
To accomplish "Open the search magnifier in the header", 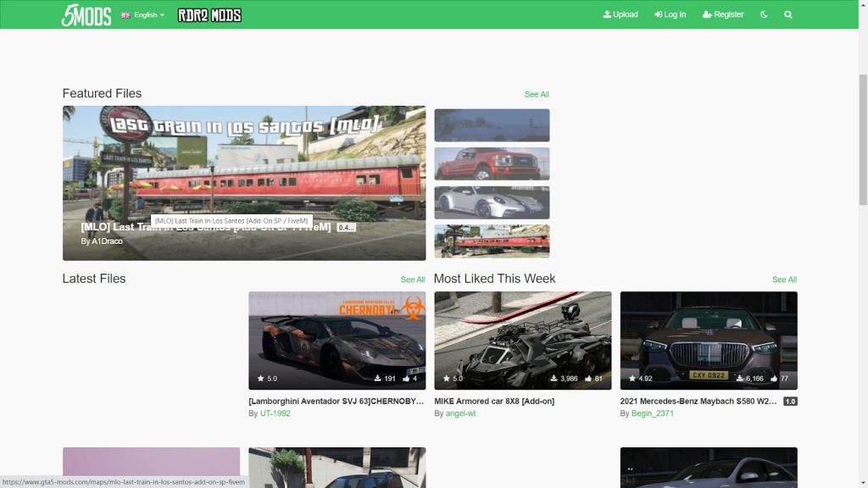I will click(x=787, y=14).
